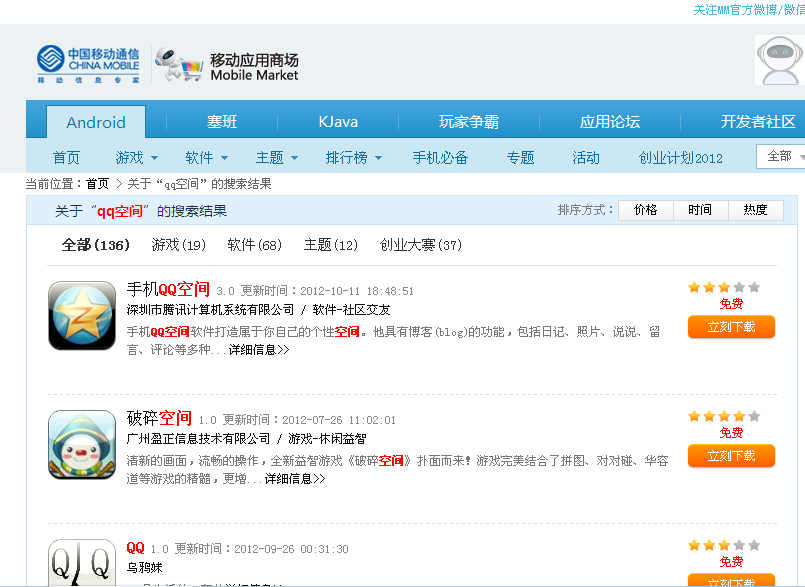Open the QQ 1.0 app title link
The height and width of the screenshot is (587, 805).
136,548
